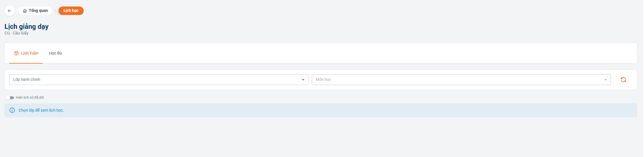Click the breadcrumb separator chevron

click(55, 11)
